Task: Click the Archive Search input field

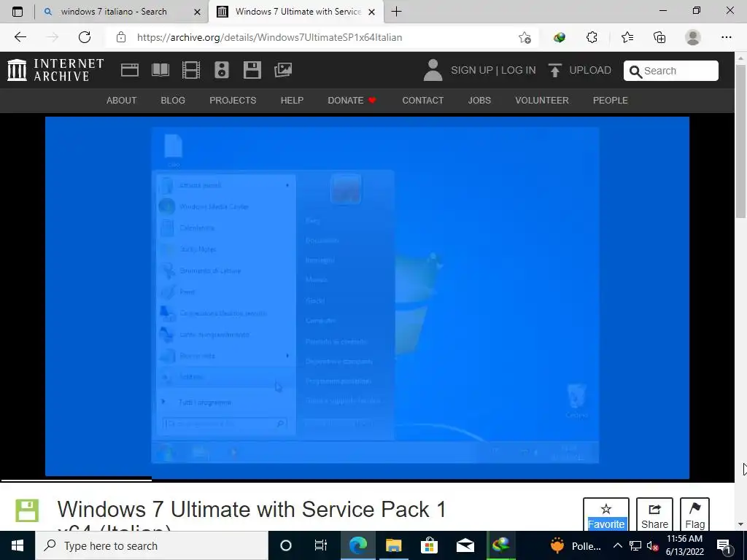Action: (x=671, y=71)
